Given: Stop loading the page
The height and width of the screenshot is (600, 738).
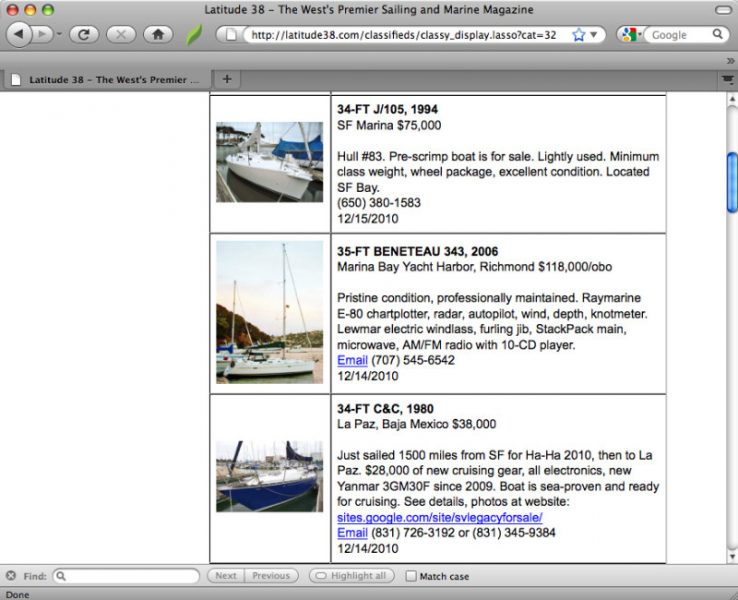Looking at the screenshot, I should pyautogui.click(x=121, y=34).
